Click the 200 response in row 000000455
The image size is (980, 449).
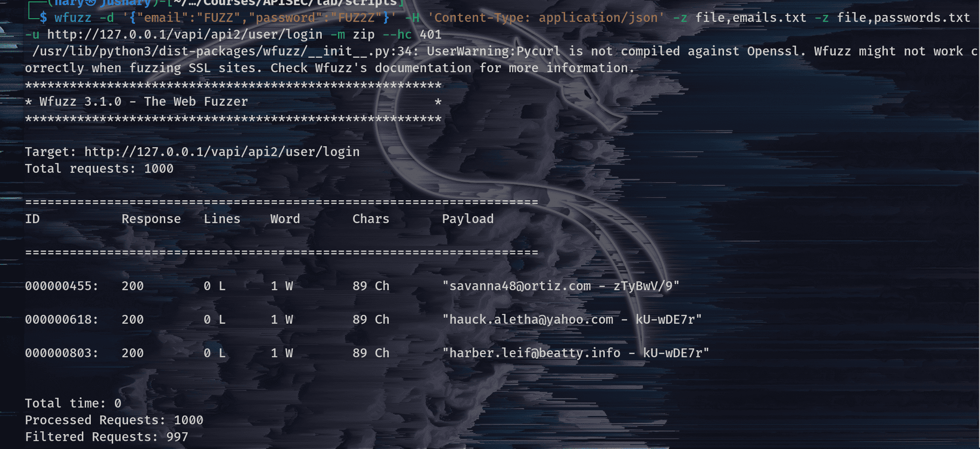click(x=133, y=286)
